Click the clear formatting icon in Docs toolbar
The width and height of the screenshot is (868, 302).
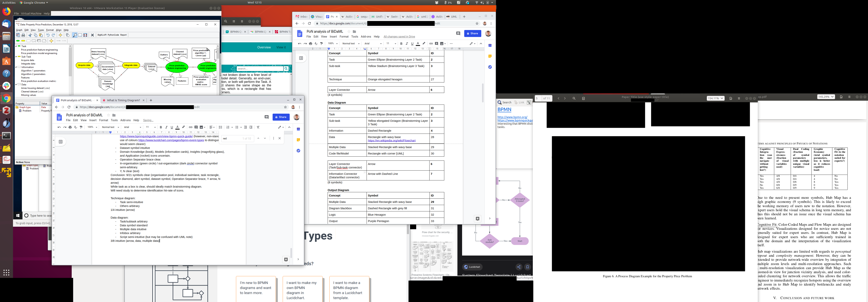click(x=258, y=127)
